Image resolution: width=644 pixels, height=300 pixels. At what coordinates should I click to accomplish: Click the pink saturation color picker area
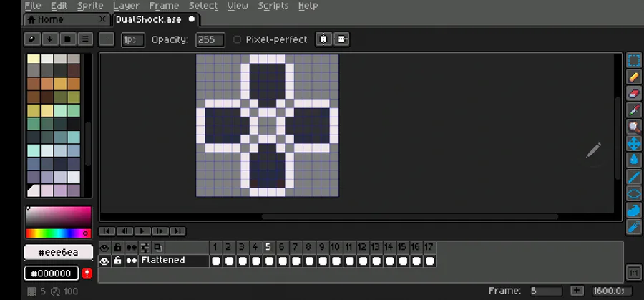point(59,218)
